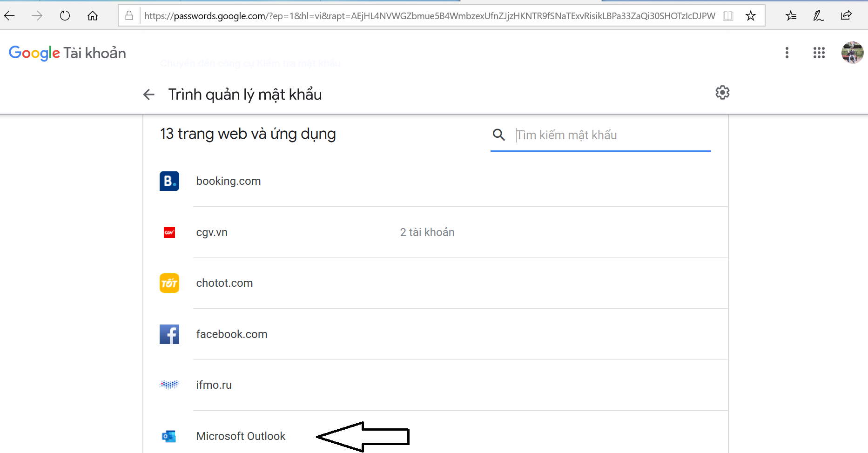
Task: Click the booking.com B logo icon
Action: click(x=169, y=181)
